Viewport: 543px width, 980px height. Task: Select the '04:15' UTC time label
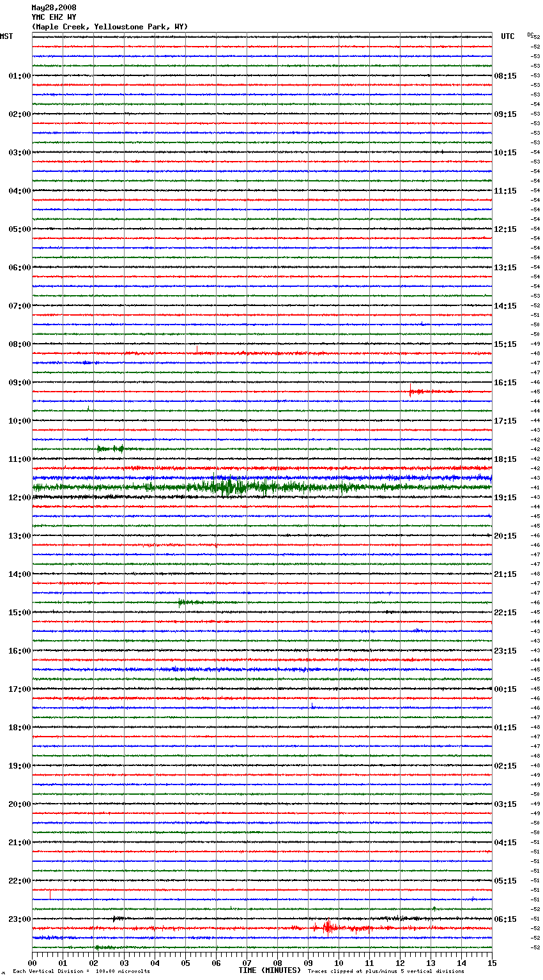505,843
